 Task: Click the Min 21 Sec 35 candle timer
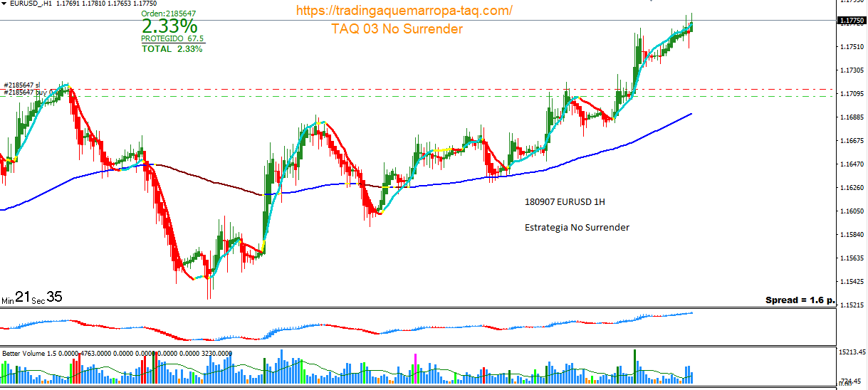pos(31,298)
